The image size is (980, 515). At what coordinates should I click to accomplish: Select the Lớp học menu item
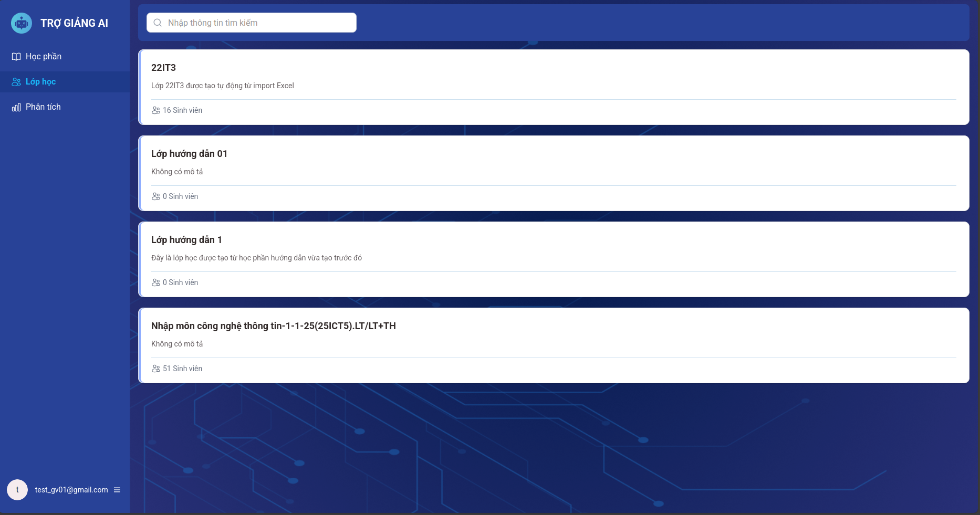click(40, 82)
